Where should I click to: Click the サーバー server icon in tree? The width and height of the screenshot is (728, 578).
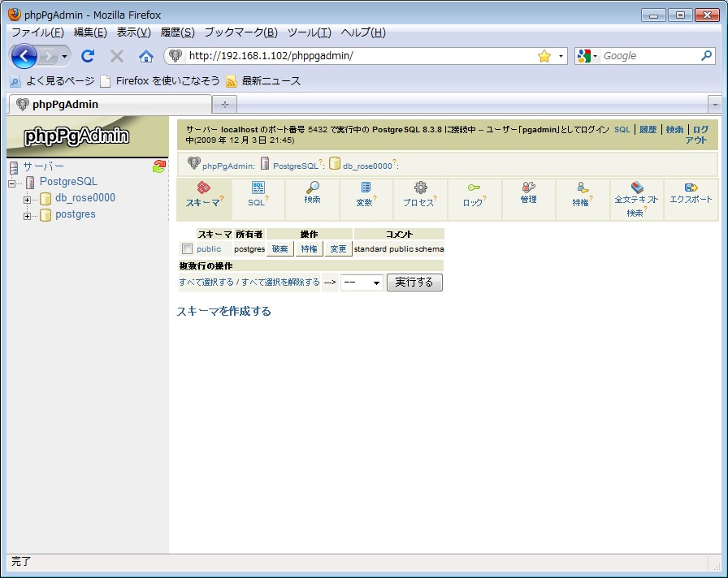(x=14, y=167)
